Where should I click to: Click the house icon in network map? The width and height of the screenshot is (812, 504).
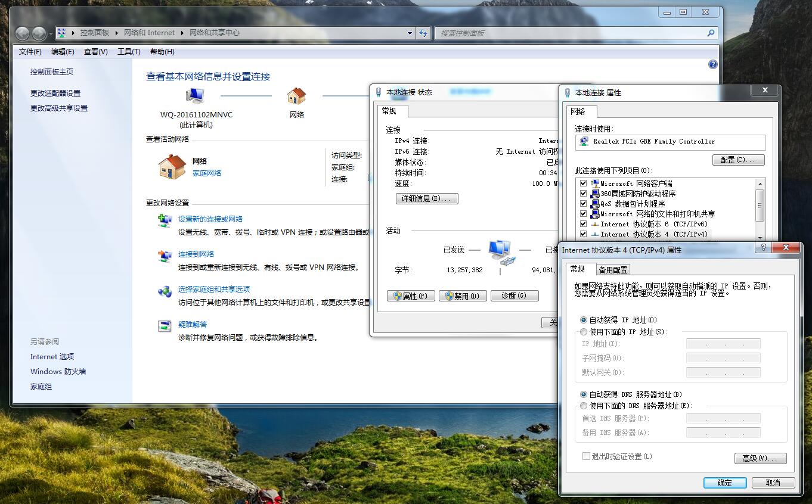coord(296,96)
